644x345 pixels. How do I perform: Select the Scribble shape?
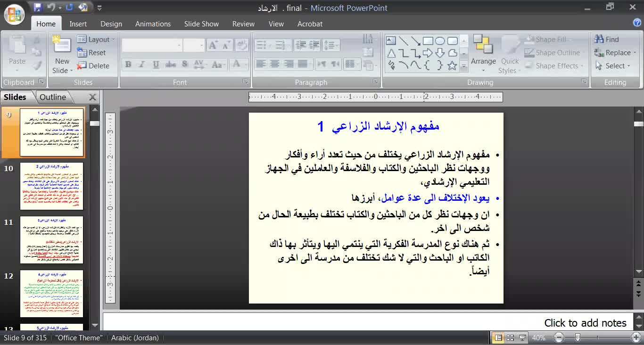[x=391, y=66]
